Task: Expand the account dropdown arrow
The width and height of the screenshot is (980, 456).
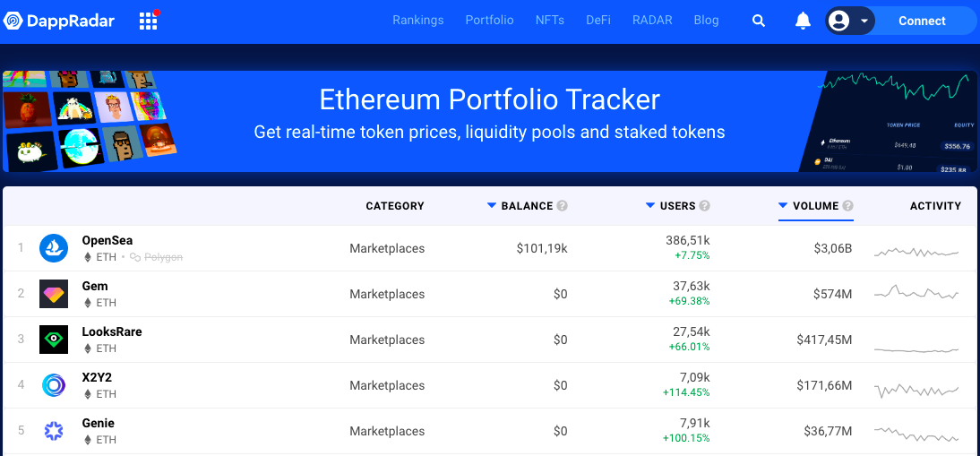Action: tap(864, 21)
